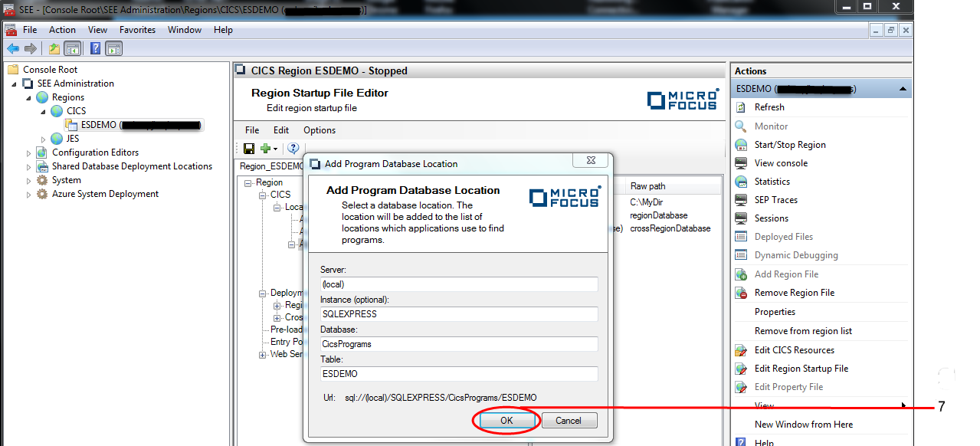Select the crossRegionDatabase raw path entry
980x446 pixels.
(670, 228)
